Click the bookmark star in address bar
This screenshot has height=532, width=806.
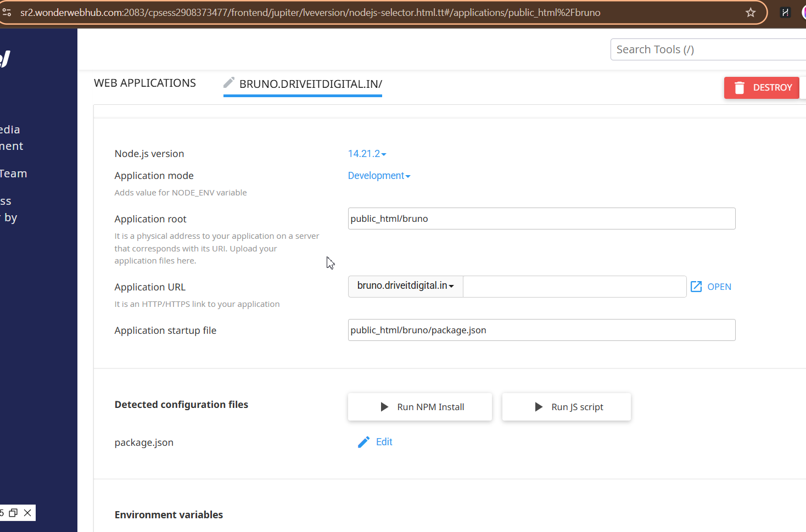pyautogui.click(x=751, y=12)
